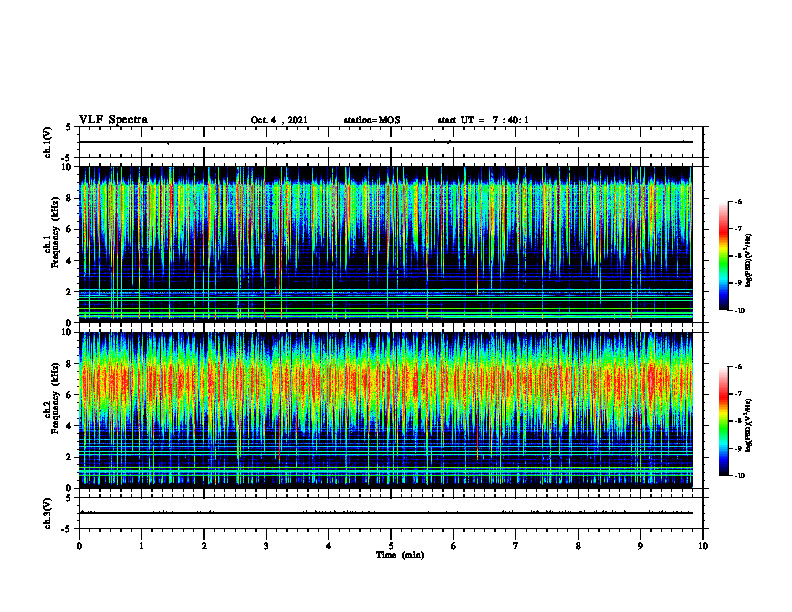This screenshot has height=612, width=792.
Task: Click tick label "8" on the time axis
Action: (x=578, y=546)
